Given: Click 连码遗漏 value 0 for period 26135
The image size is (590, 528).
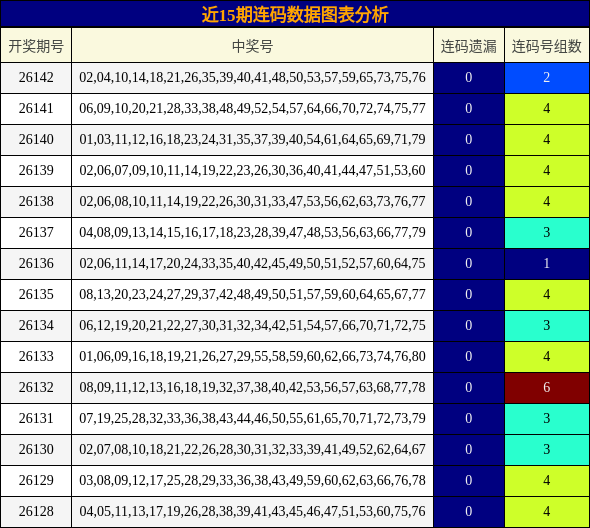Looking at the screenshot, I should (x=468, y=294).
